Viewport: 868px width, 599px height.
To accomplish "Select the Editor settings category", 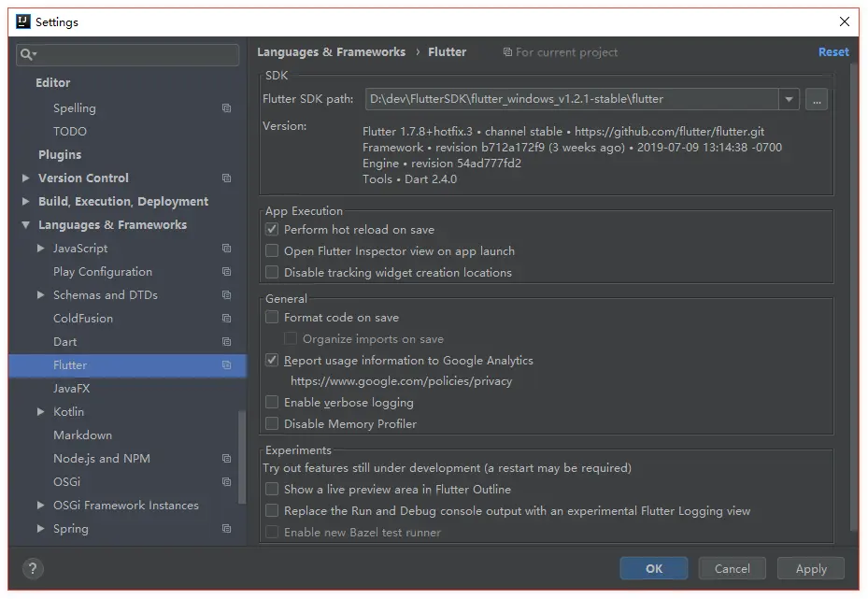I will point(53,82).
